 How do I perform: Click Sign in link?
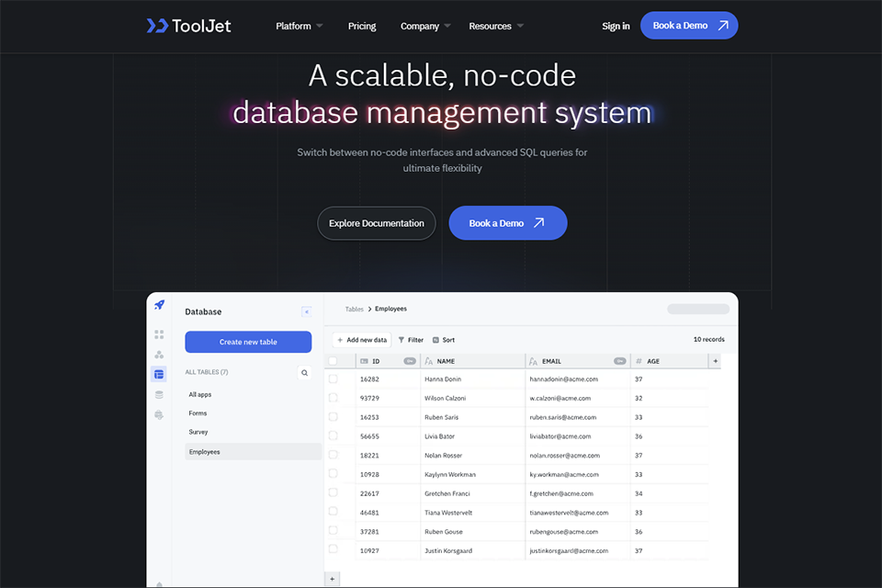point(616,26)
